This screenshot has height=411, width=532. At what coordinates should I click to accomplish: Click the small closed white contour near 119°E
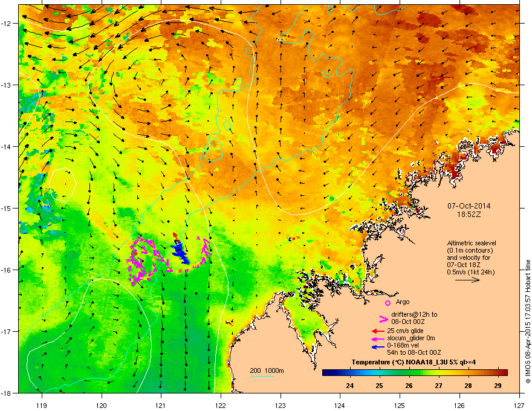coord(63,184)
